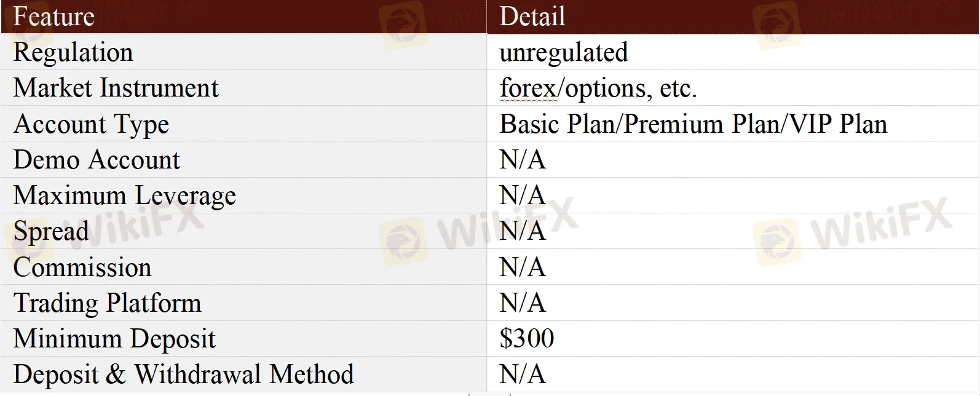The width and height of the screenshot is (980, 396).
Task: Select the Market Instrument label
Action: coord(116,88)
